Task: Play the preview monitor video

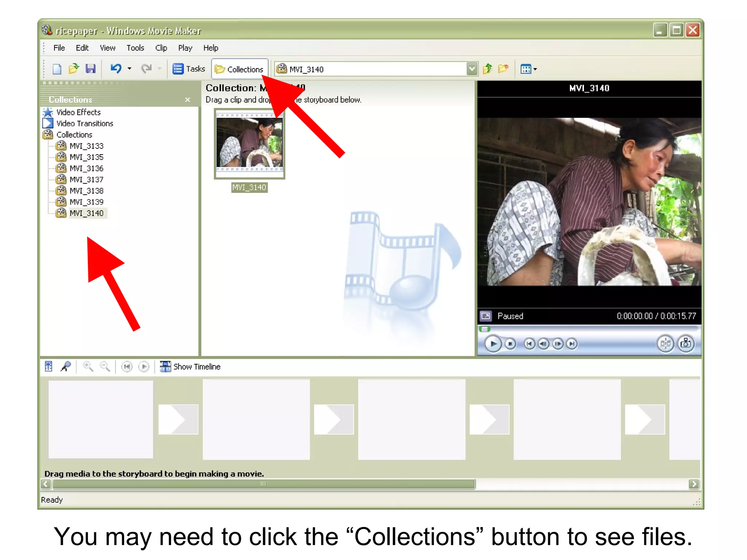Action: pos(493,344)
